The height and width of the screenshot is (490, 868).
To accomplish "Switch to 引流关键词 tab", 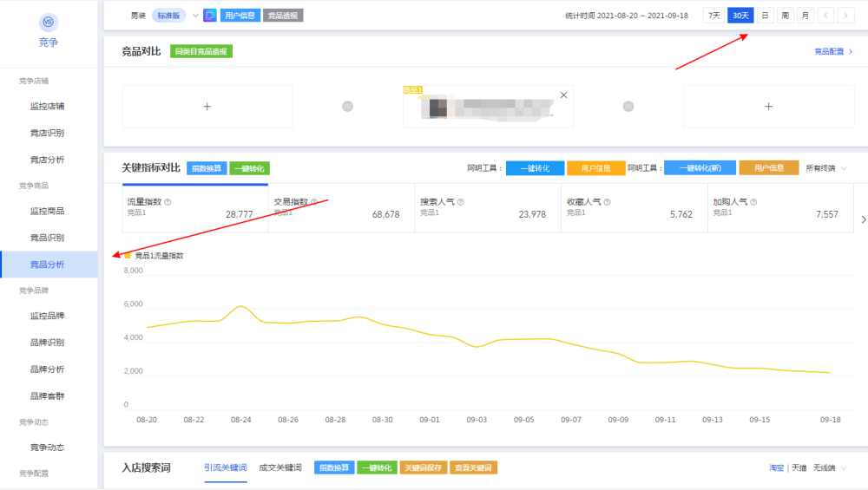I will point(226,467).
